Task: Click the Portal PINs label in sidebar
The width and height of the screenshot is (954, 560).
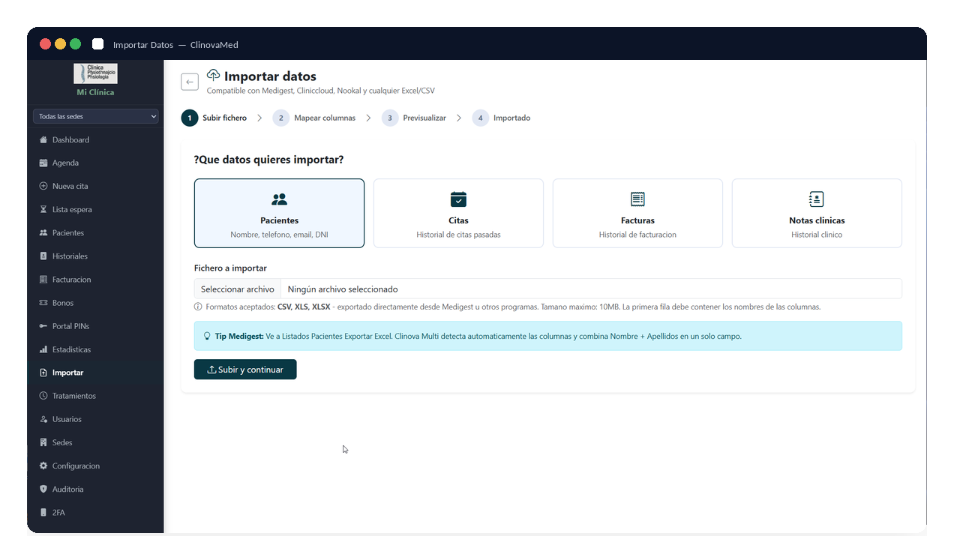Action: tap(70, 326)
